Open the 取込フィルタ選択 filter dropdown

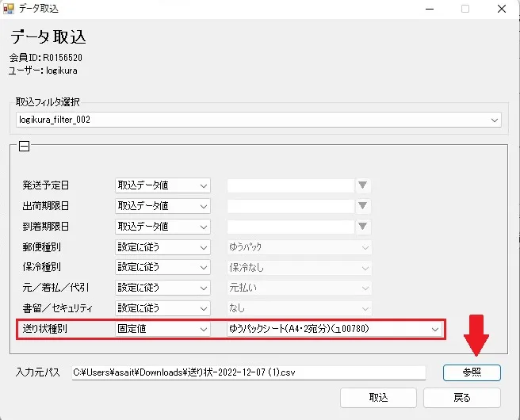point(258,120)
